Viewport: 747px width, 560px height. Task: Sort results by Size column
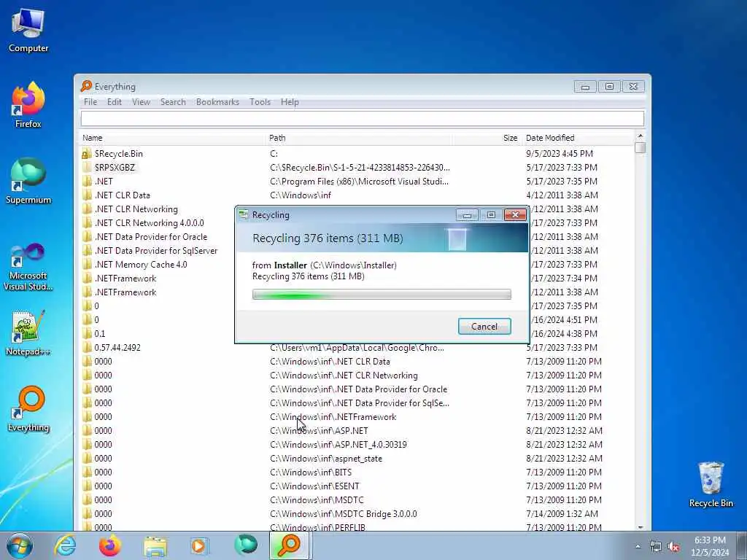pyautogui.click(x=487, y=138)
